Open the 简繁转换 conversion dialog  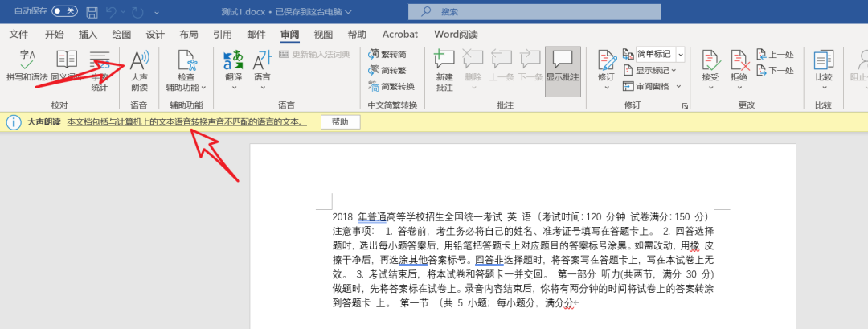pyautogui.click(x=391, y=86)
